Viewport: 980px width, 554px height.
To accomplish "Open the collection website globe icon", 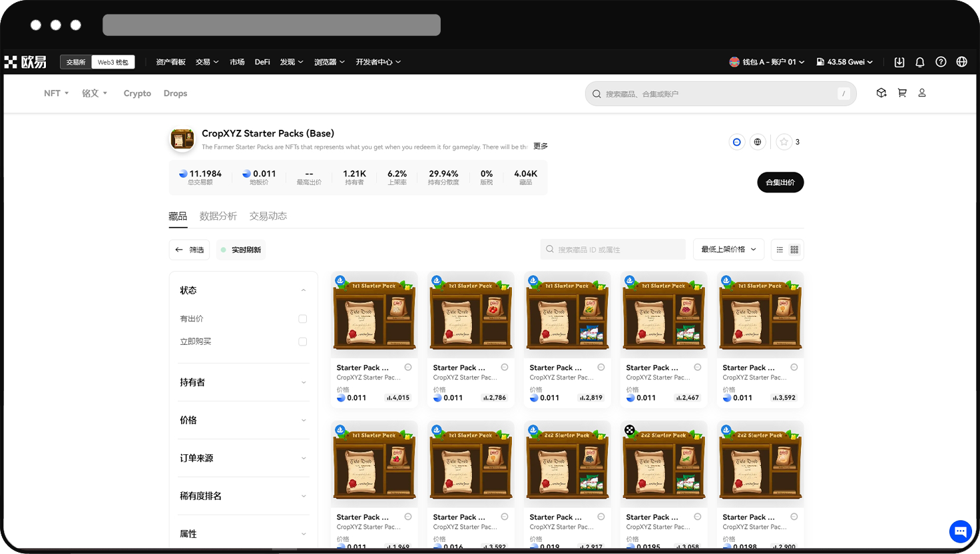I will tap(758, 142).
